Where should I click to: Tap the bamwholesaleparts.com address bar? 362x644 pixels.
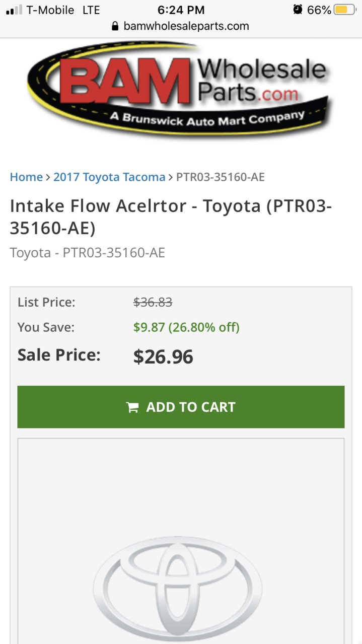tap(181, 26)
